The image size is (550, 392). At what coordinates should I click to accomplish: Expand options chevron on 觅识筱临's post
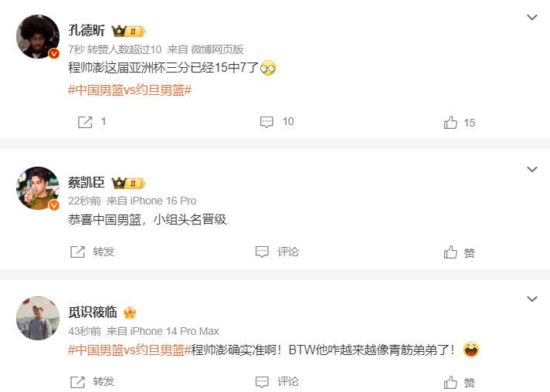tap(532, 299)
